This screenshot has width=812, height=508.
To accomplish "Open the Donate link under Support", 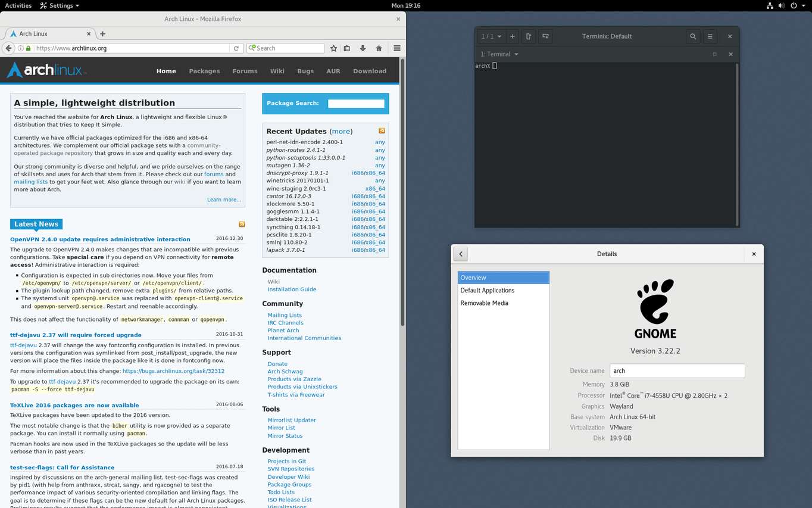I will 277,364.
